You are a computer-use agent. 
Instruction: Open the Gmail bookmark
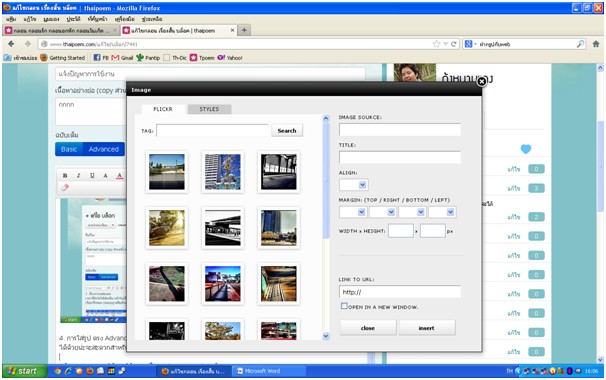[122, 58]
